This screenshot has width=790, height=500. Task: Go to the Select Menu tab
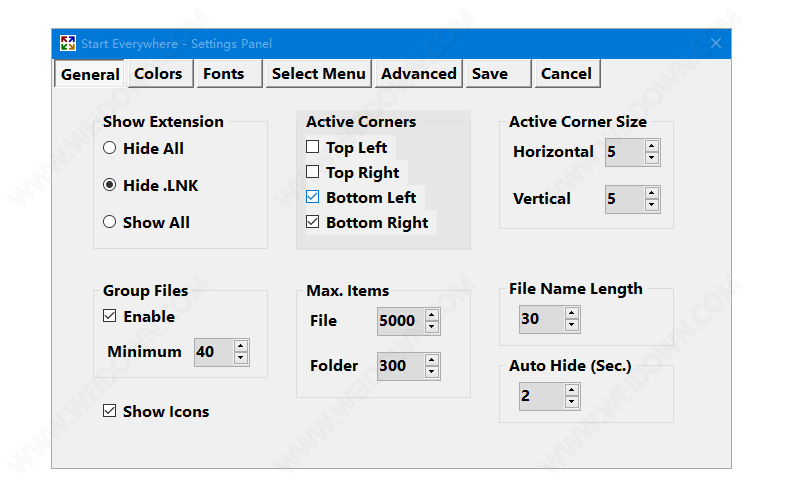point(318,74)
